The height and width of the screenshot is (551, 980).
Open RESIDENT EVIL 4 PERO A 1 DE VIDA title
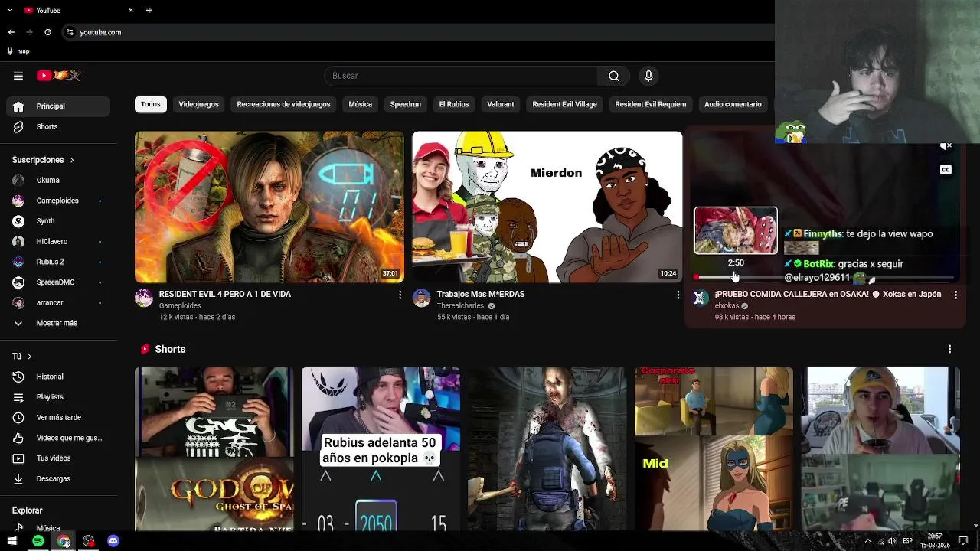[x=225, y=294]
